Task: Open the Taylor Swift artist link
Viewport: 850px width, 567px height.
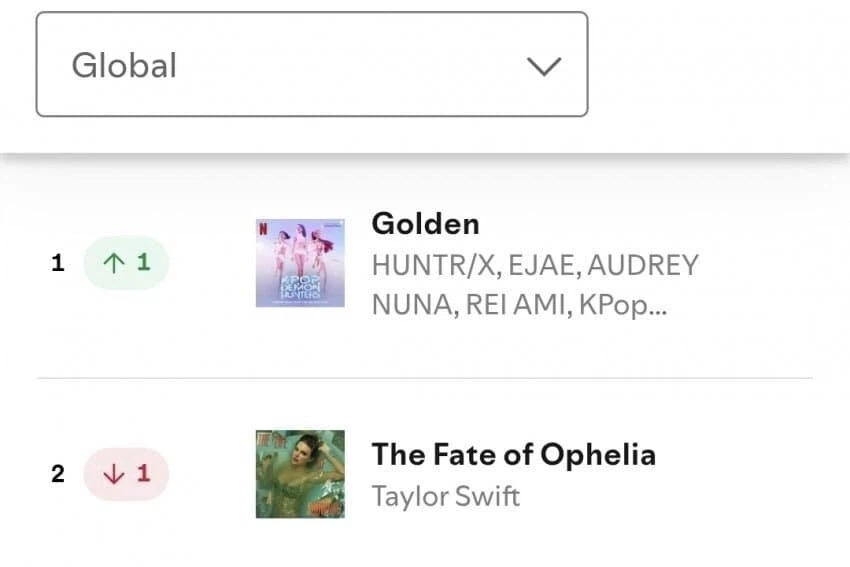Action: pyautogui.click(x=445, y=496)
